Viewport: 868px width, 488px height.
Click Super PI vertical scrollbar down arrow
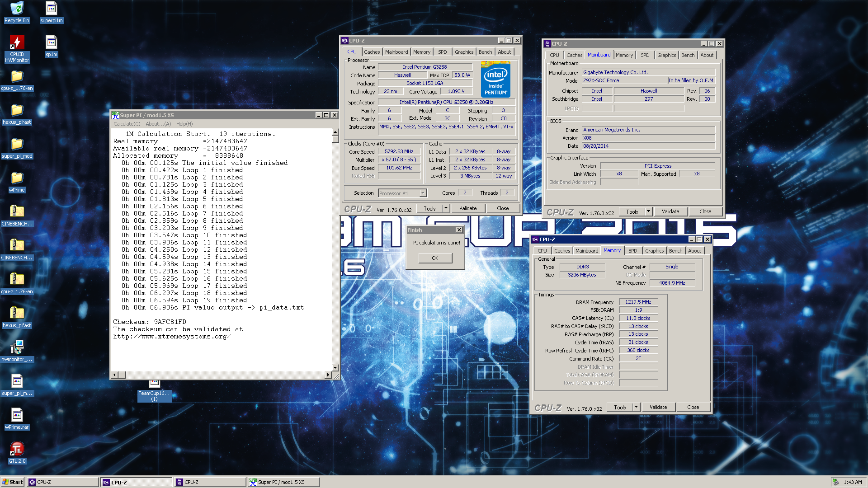tap(335, 368)
